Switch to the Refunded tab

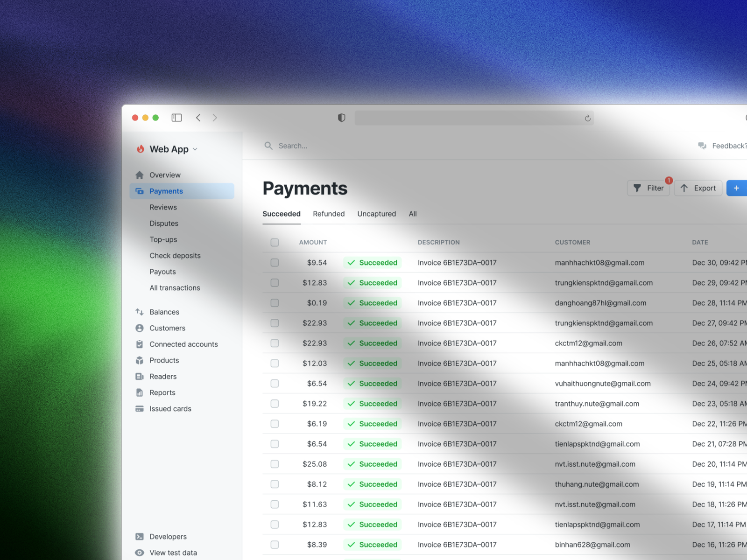[x=329, y=214]
